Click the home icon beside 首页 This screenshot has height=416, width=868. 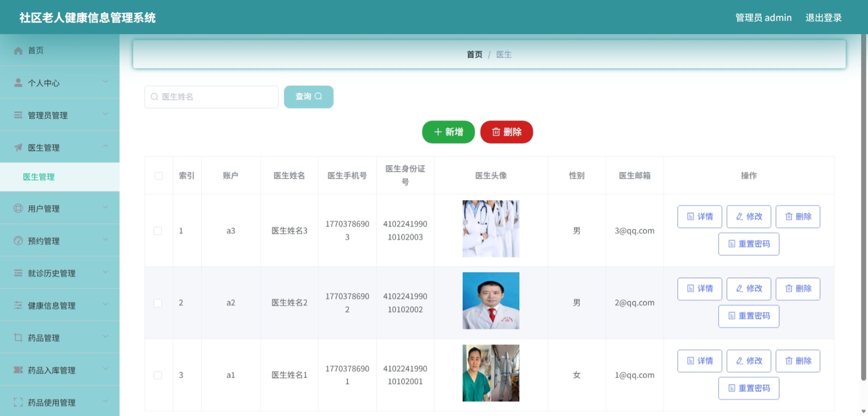18,50
